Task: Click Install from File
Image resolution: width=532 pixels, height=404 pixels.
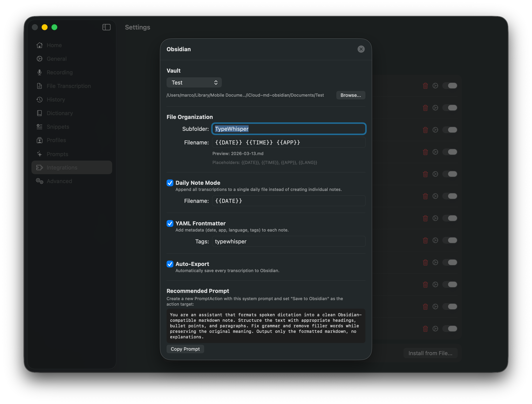Action: pyautogui.click(x=430, y=353)
